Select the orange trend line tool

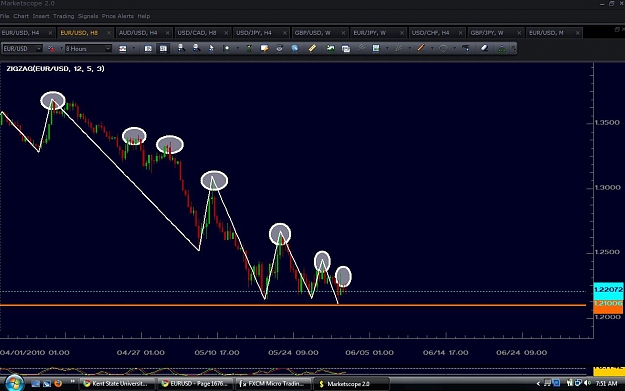pos(421,48)
